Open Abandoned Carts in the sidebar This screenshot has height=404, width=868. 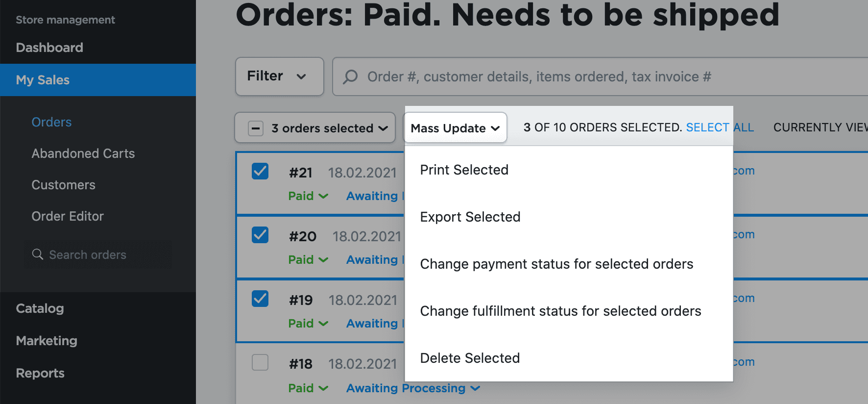[x=83, y=153]
